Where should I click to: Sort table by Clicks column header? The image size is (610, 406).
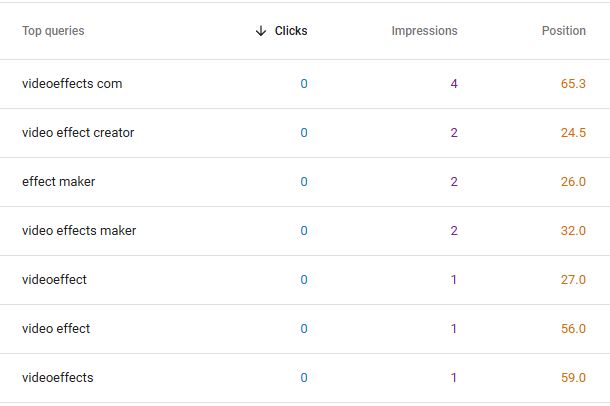point(291,31)
